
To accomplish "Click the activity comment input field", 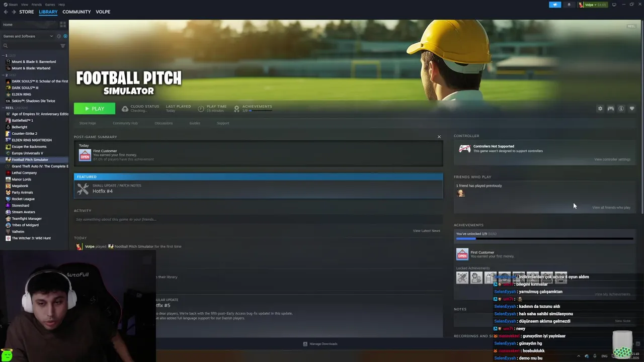I will point(258,219).
